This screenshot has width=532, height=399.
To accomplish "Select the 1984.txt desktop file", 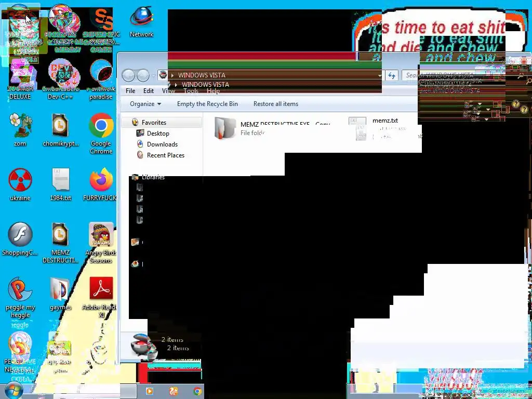I will 61,184.
